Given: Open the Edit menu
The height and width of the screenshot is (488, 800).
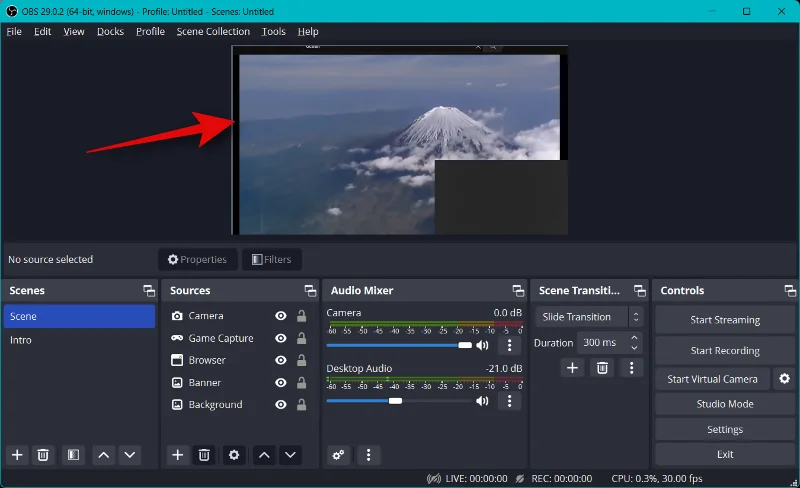Looking at the screenshot, I should [x=42, y=32].
